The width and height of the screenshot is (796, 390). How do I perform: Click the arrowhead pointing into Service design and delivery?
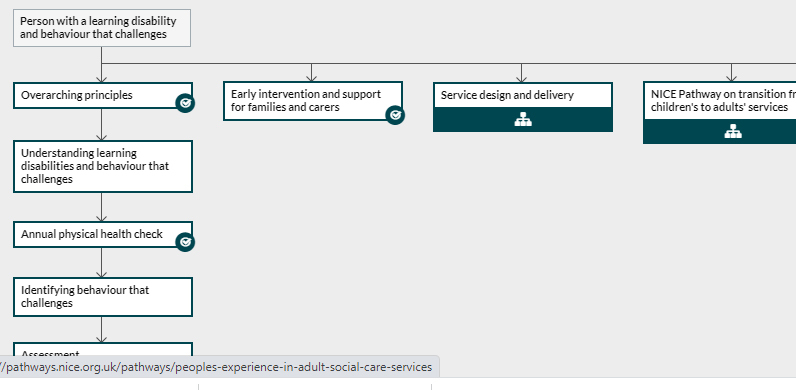[x=521, y=78]
